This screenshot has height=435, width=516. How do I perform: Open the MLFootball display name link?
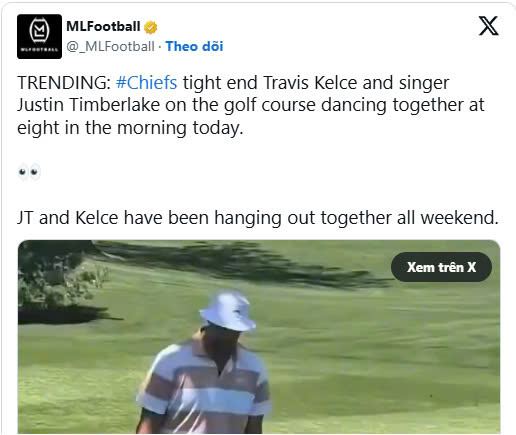[103, 26]
